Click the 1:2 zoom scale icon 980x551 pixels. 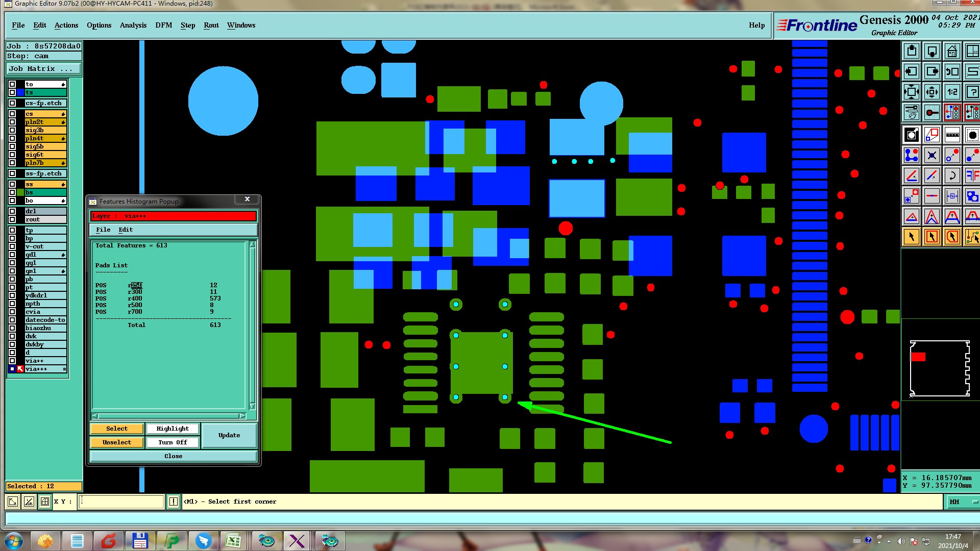point(952,92)
